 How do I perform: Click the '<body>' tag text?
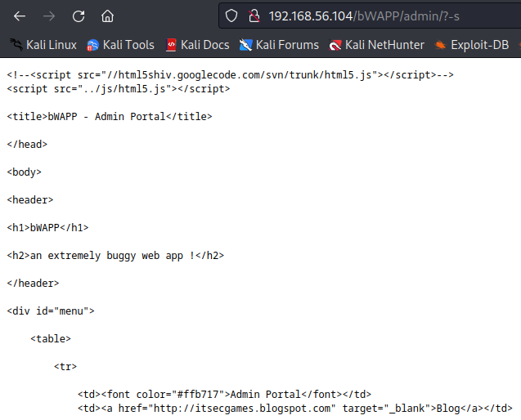point(24,172)
